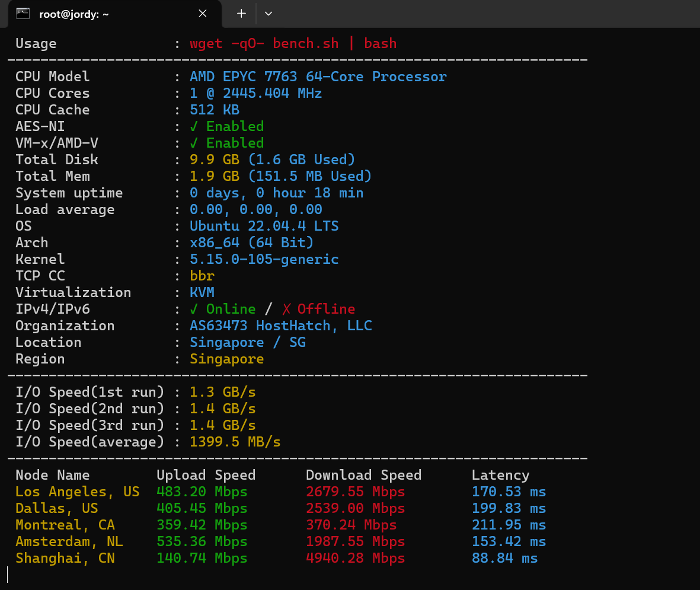Click Amsterdam upload '535.36 Mbps'
This screenshot has height=590, width=700.
click(x=202, y=541)
